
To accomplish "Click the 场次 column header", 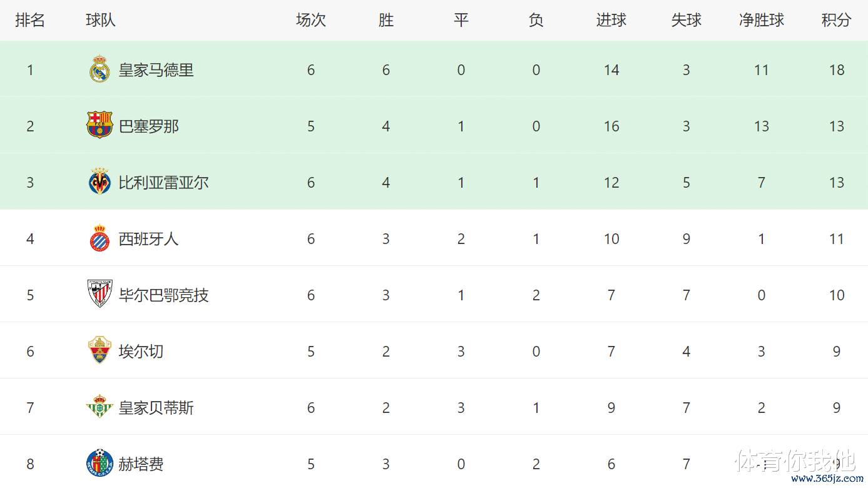I will [x=311, y=20].
